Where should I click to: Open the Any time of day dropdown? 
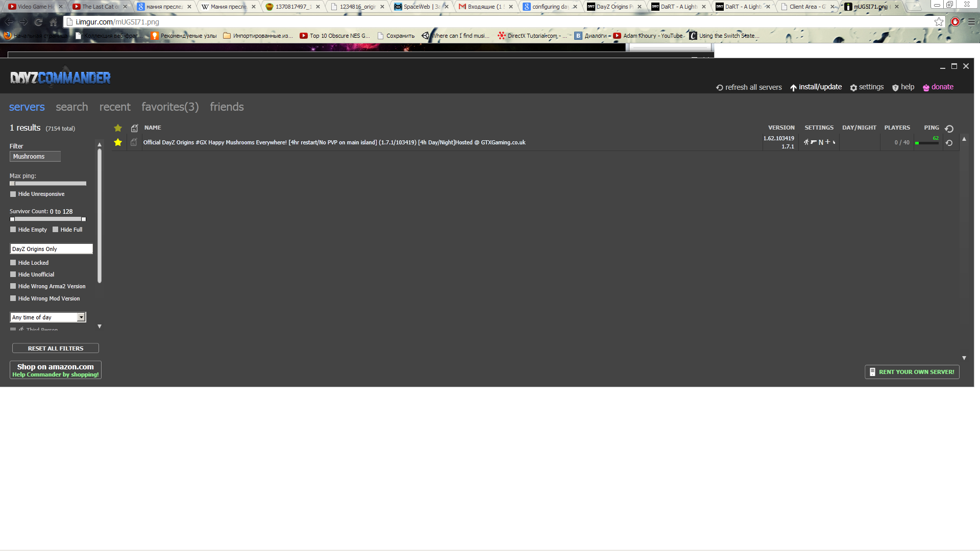click(x=48, y=317)
